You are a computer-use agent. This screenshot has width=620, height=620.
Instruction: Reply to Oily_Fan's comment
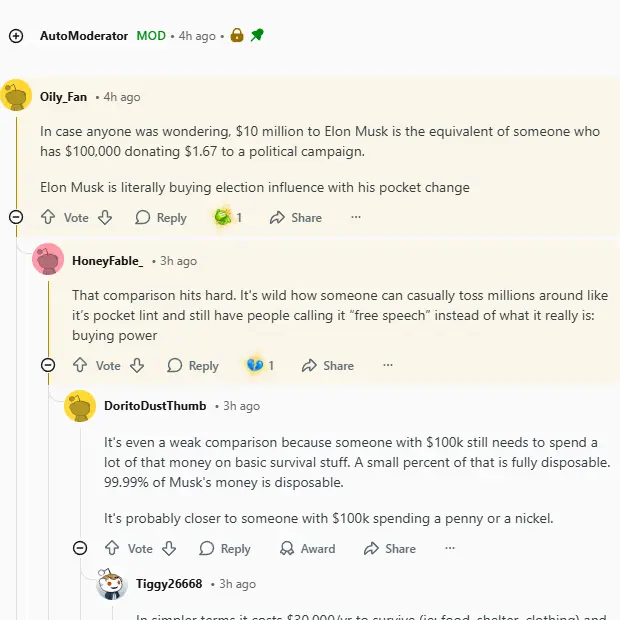(x=161, y=217)
